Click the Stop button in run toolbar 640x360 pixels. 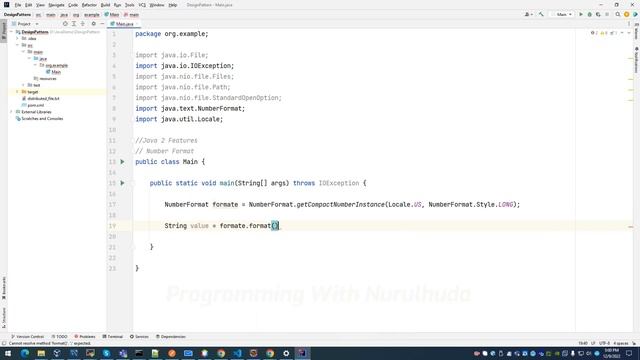pos(607,14)
